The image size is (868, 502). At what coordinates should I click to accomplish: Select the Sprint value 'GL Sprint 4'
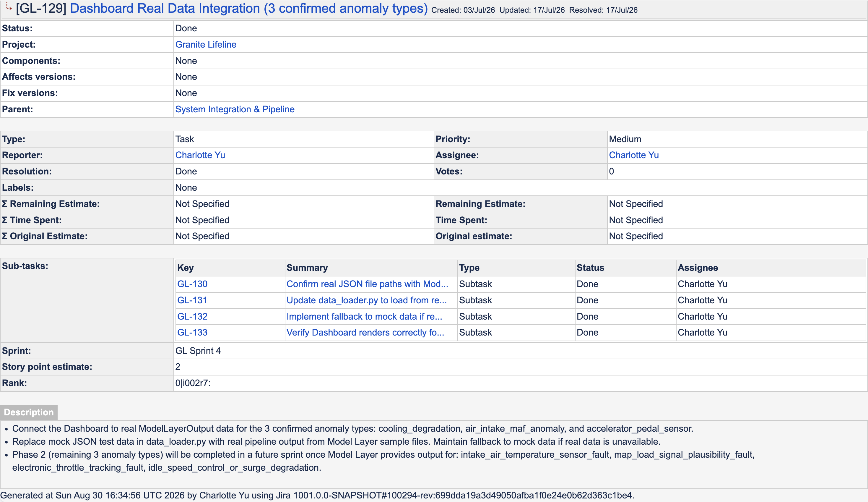198,351
